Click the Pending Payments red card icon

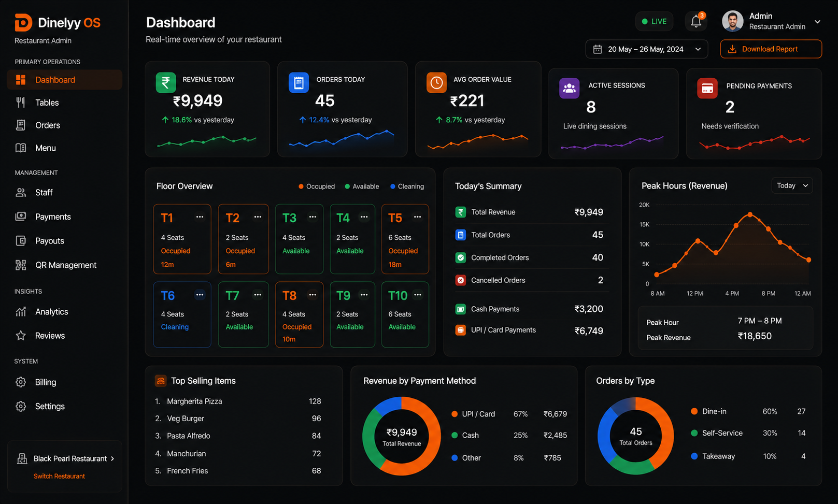click(x=707, y=89)
